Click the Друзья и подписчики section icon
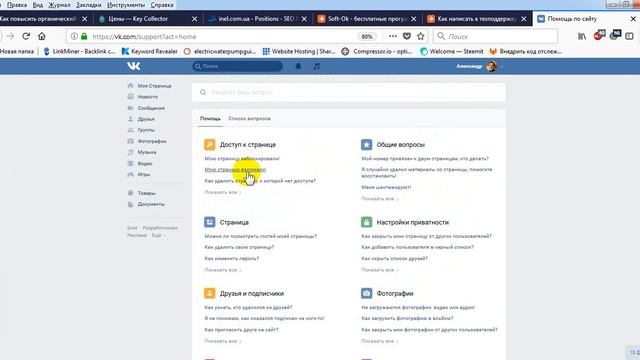This screenshot has height=360, width=640. pyautogui.click(x=209, y=293)
